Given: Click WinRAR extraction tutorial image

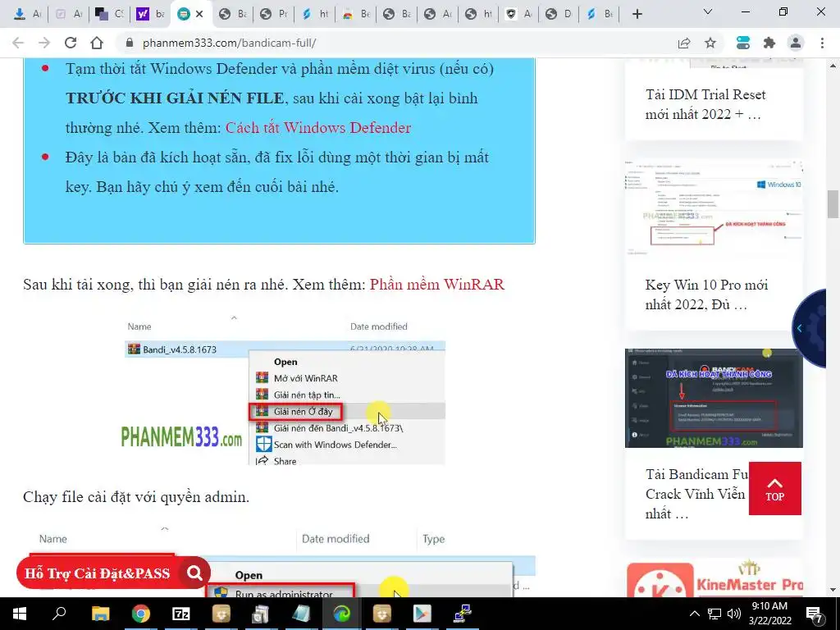Looking at the screenshot, I should coord(284,390).
